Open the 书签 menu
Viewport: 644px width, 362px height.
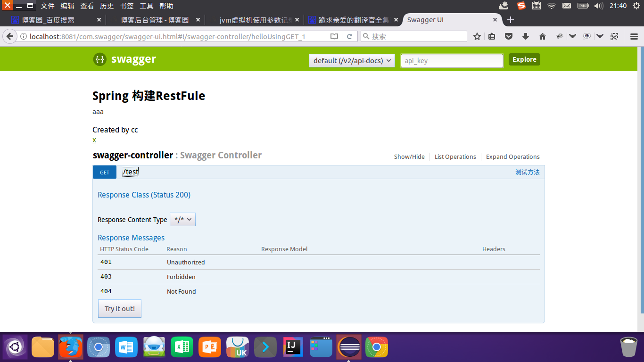[127, 6]
